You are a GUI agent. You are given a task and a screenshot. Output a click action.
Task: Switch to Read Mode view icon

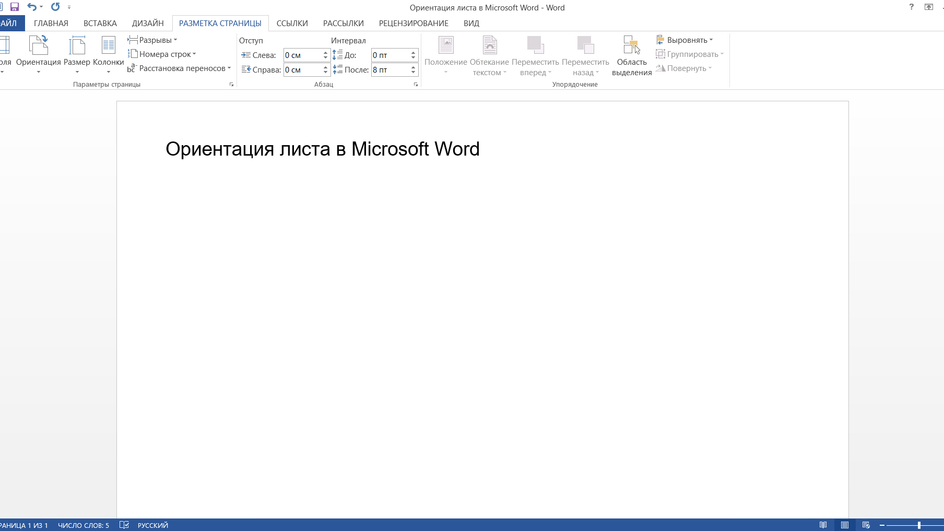[x=823, y=526]
